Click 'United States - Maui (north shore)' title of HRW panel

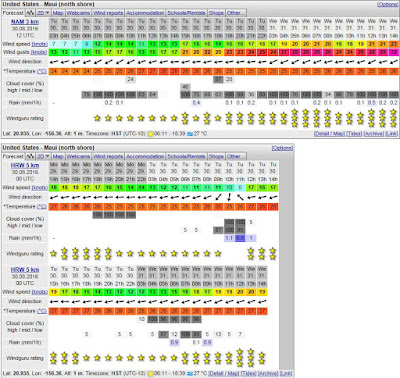[x=48, y=148]
